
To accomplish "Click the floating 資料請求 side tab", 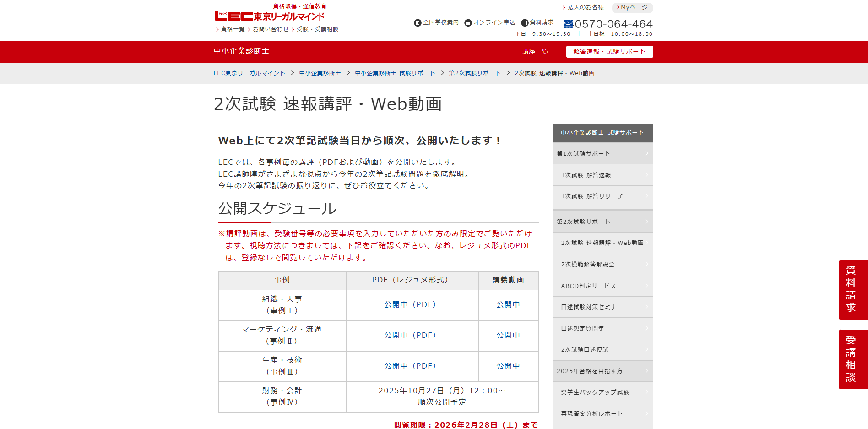I will pos(852,290).
